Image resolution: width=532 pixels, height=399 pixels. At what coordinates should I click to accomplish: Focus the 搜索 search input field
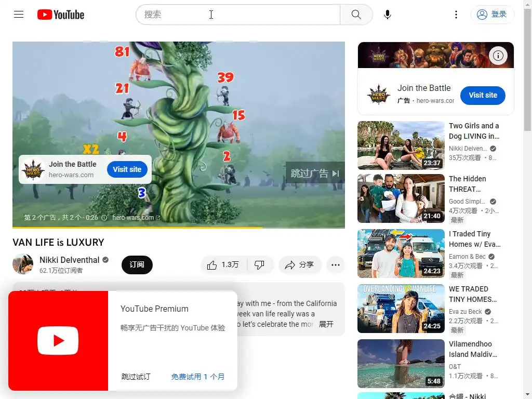coord(238,15)
